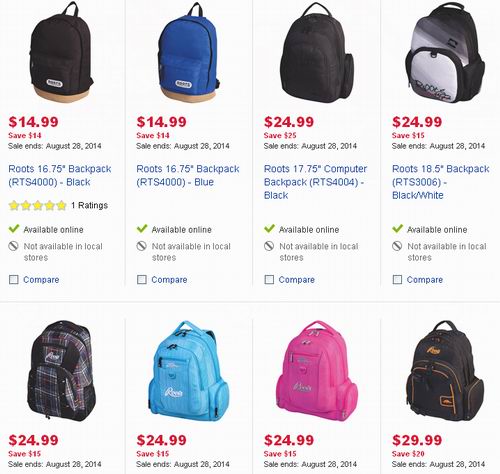Click the five-star rating on black backpack

click(x=38, y=205)
